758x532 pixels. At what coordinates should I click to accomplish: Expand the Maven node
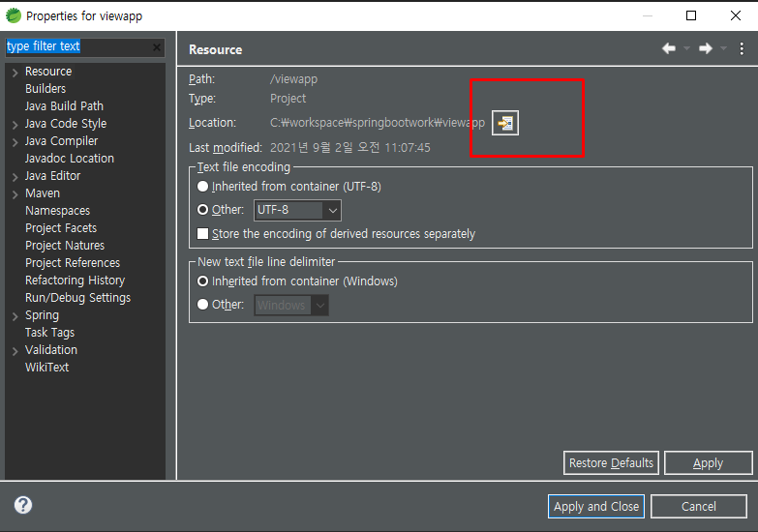click(x=15, y=194)
